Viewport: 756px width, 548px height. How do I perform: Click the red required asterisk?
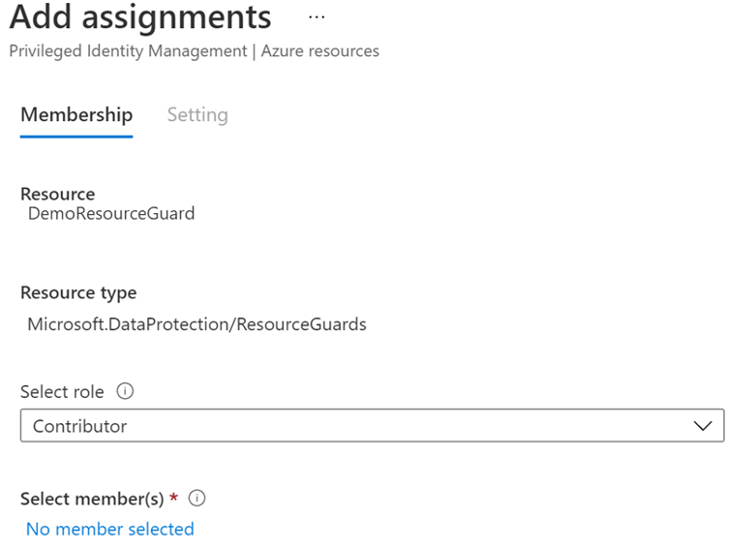[174, 497]
